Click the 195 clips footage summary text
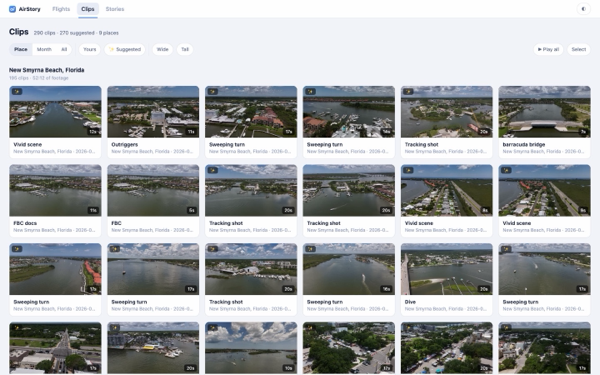Image resolution: width=600 pixels, height=375 pixels. tap(39, 78)
